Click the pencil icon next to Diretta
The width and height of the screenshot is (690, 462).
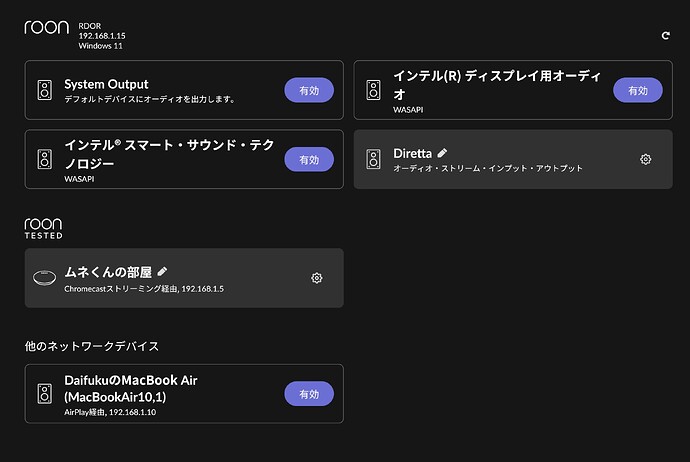pyautogui.click(x=442, y=153)
